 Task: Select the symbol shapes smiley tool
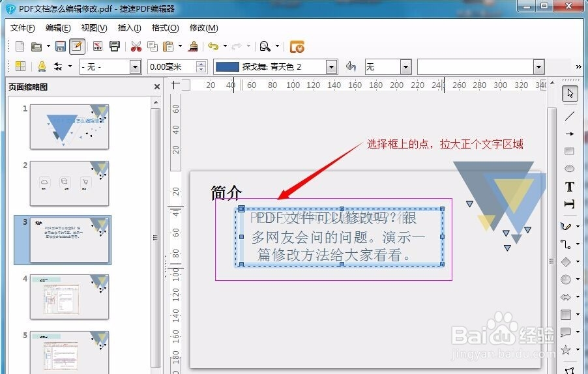click(566, 279)
